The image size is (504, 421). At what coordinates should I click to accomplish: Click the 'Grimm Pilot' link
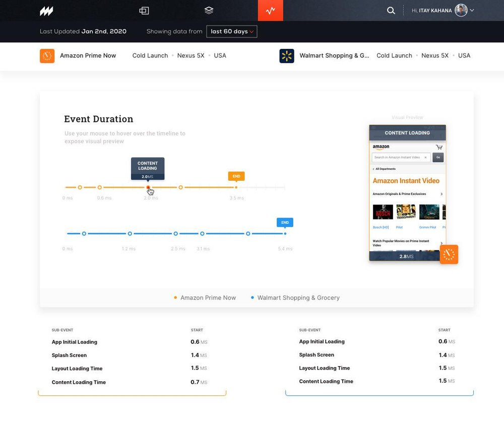(x=427, y=227)
